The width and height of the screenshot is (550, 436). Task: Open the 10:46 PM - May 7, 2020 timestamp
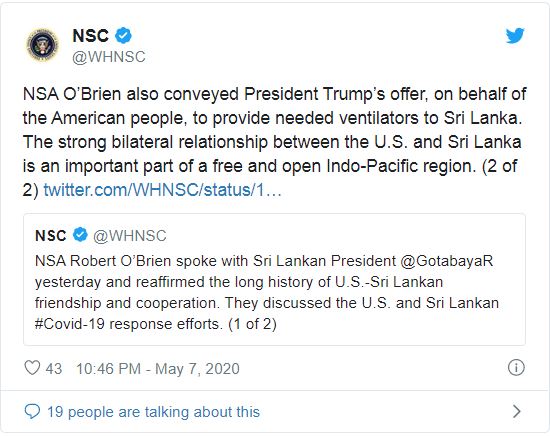pos(158,369)
